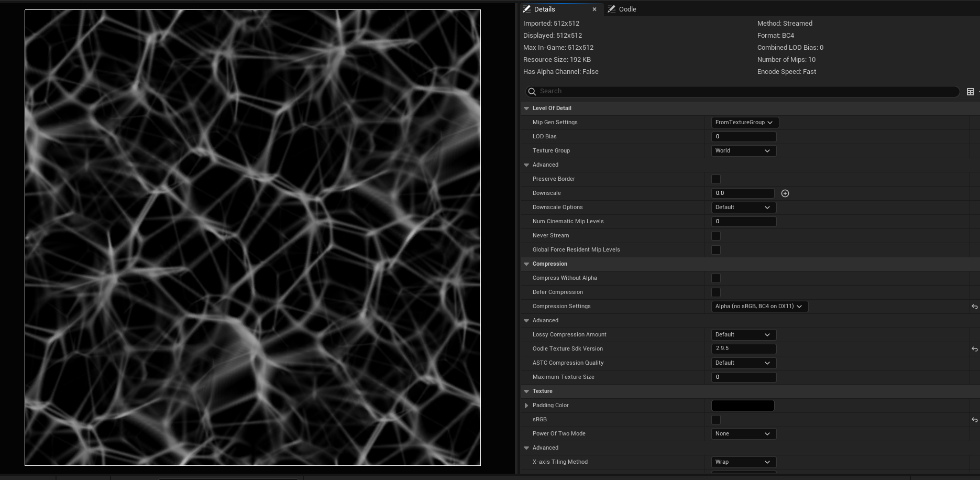Open the Mip Gen Settings dropdown
Screen dimensions: 980x480
[x=744, y=122]
